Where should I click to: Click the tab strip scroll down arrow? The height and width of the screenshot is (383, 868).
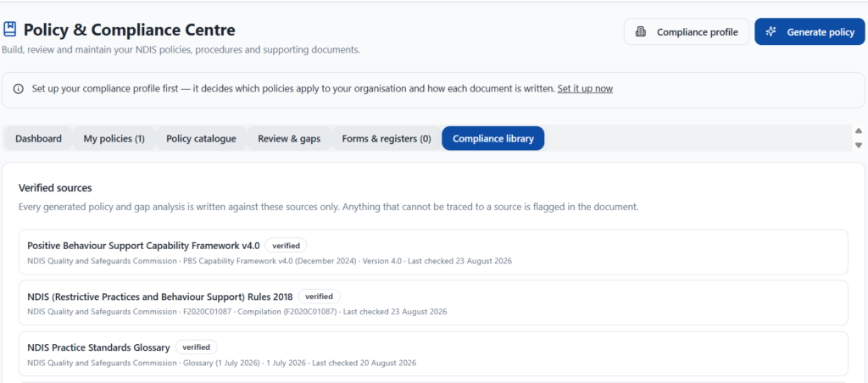pyautogui.click(x=859, y=145)
